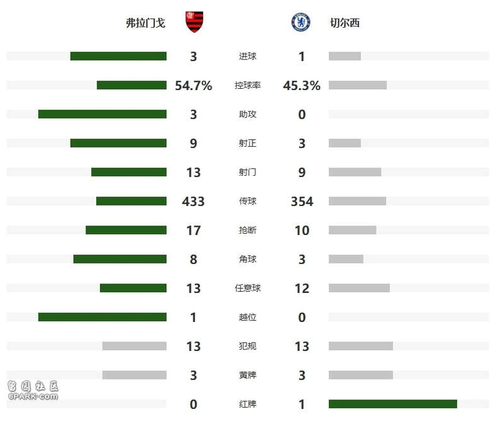The image size is (504, 441).
Task: Click Flamengo's 433 passes number
Action: (x=193, y=202)
